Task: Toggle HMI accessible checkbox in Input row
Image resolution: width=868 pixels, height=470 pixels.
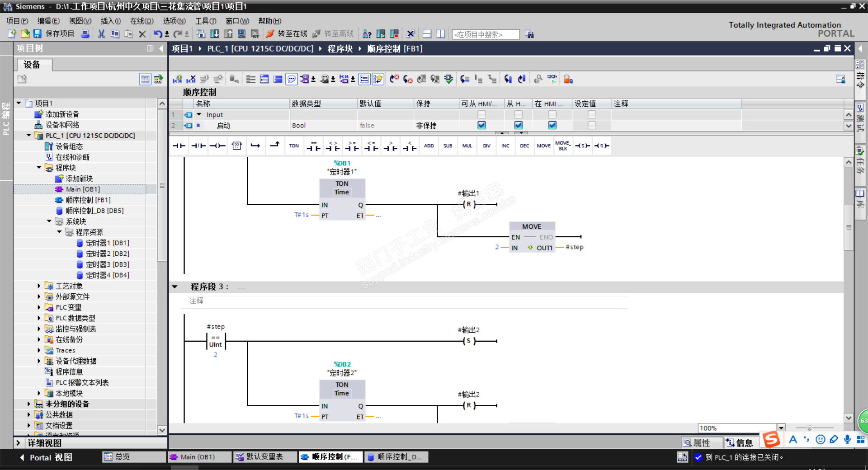Action: click(x=481, y=114)
